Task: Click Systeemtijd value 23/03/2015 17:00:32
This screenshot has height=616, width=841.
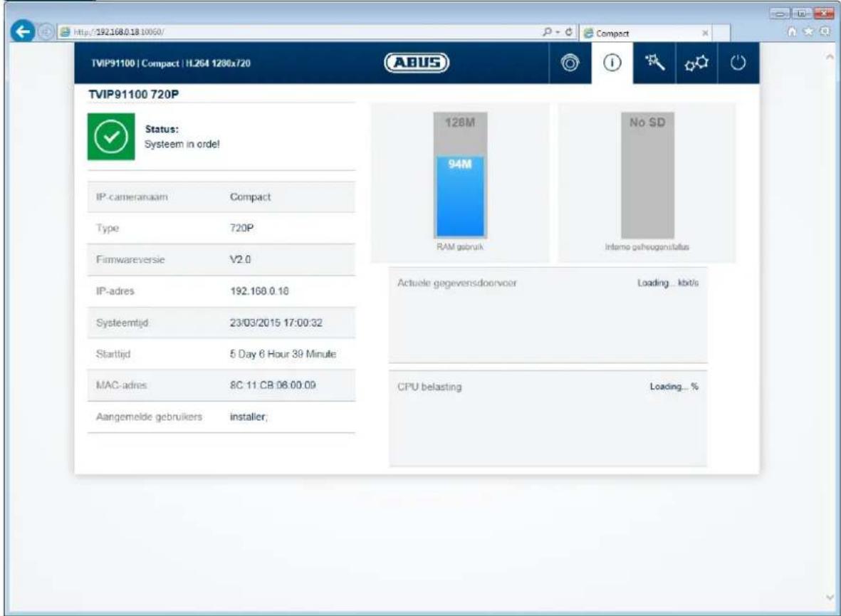Action: [276, 323]
